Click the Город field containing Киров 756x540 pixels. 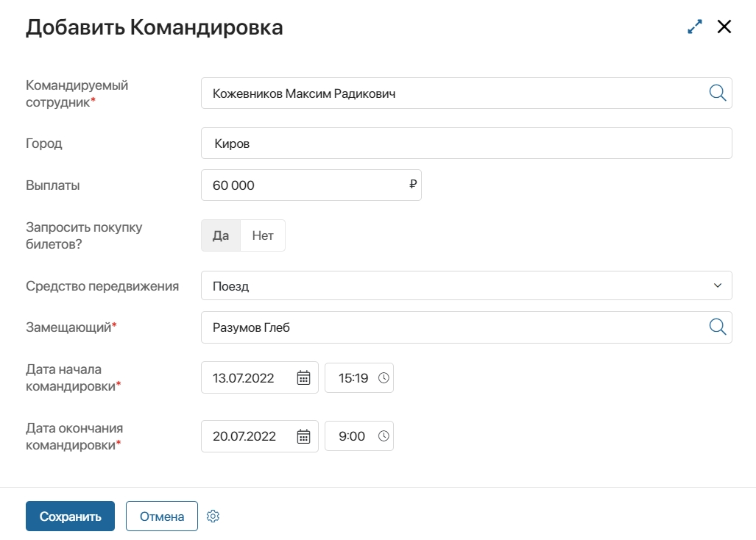(466, 143)
